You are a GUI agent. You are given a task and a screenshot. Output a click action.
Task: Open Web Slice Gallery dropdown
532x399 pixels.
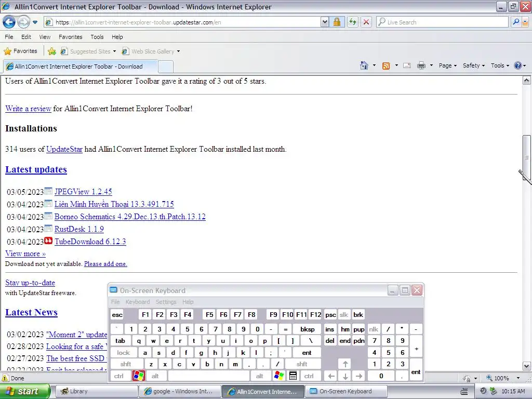pos(151,51)
